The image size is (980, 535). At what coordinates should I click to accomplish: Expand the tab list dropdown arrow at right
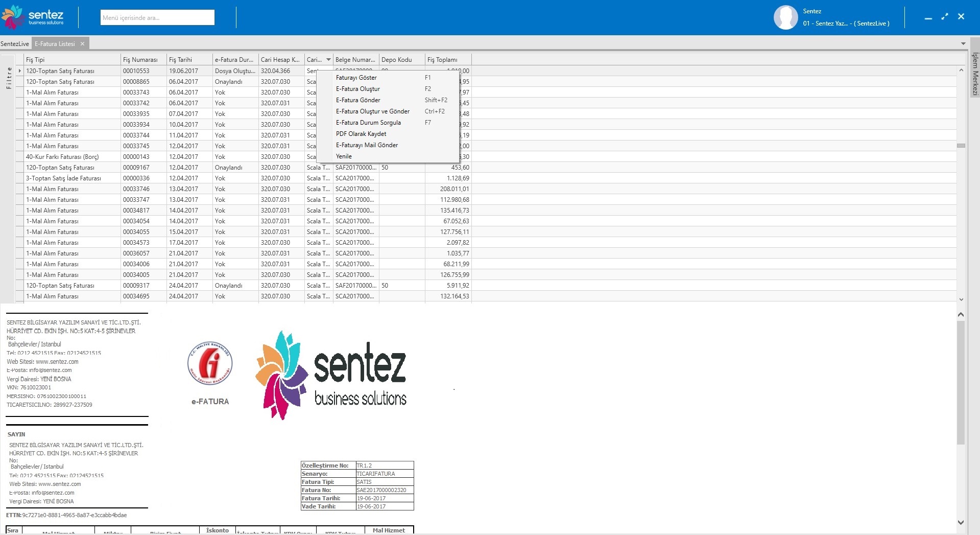tap(963, 44)
